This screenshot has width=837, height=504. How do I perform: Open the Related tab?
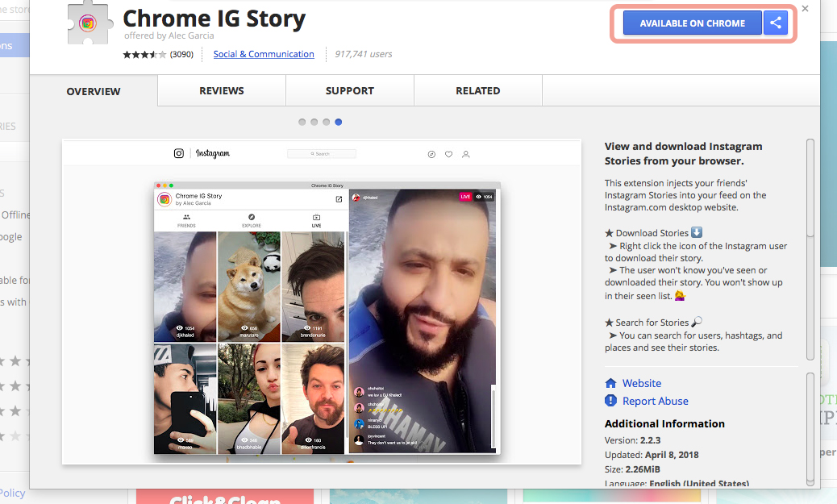[477, 91]
